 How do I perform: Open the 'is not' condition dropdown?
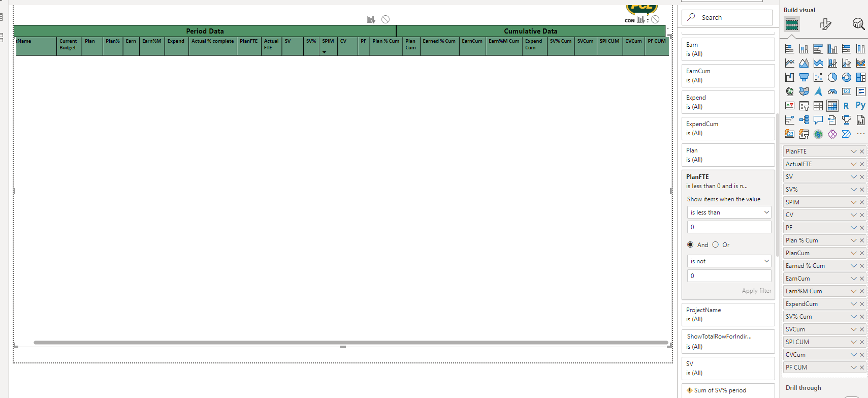coord(729,261)
